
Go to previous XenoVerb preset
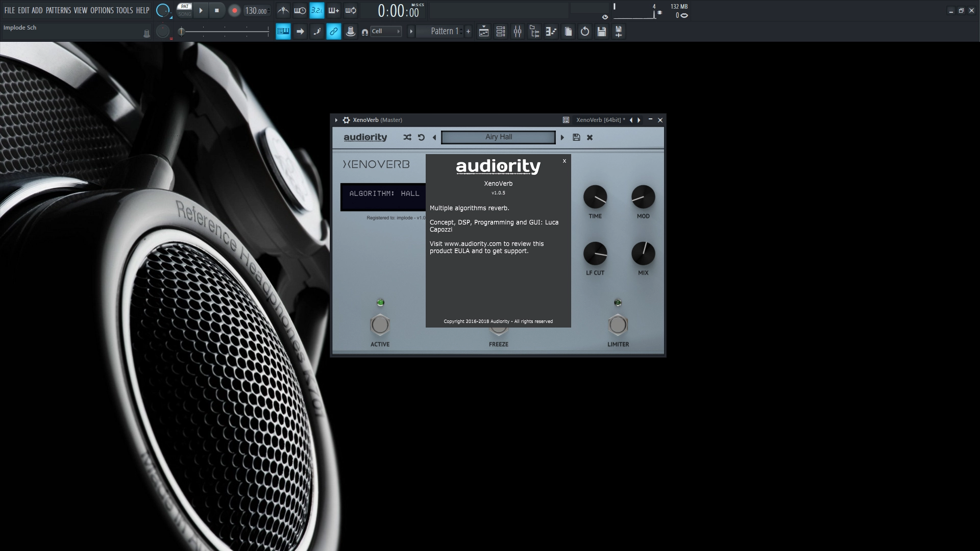434,137
